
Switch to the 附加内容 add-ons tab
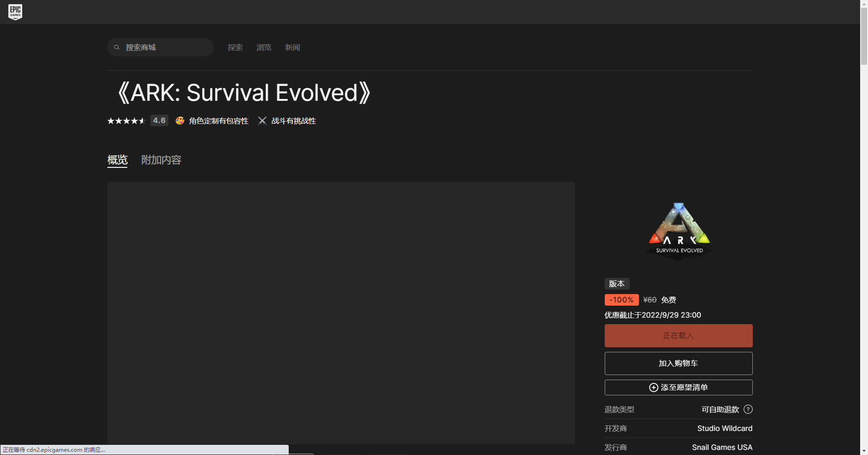[x=161, y=160]
